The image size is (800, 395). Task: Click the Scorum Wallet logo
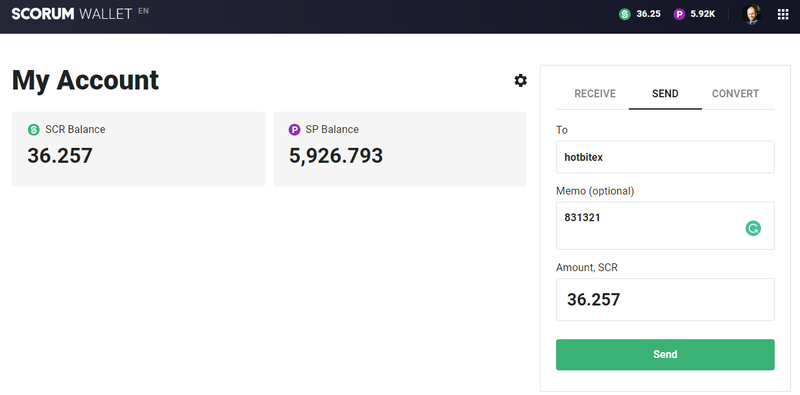pyautogui.click(x=72, y=14)
